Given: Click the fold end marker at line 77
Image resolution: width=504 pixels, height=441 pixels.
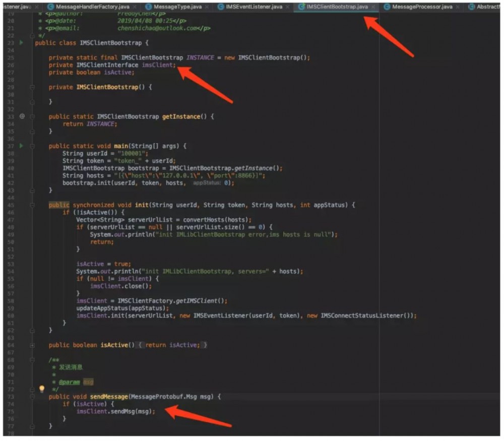Looking at the screenshot, I should point(32,426).
